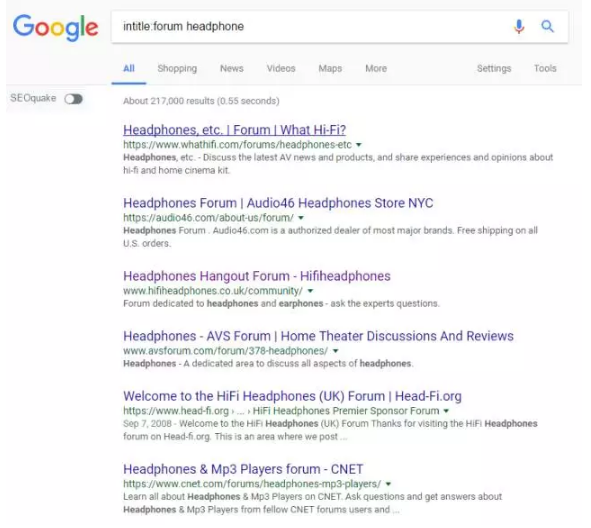Open dropdown arrow next to cnet.com URL
Image resolution: width=591 pixels, height=528 pixels.
click(388, 484)
